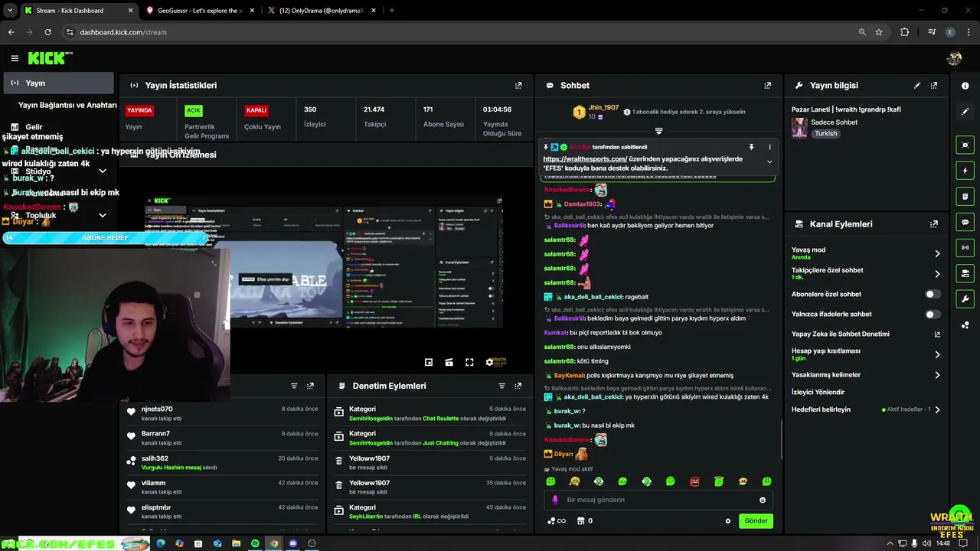The height and width of the screenshot is (551, 980).
Task: Switch to the OnlyDrama X browser tab
Action: click(322, 11)
